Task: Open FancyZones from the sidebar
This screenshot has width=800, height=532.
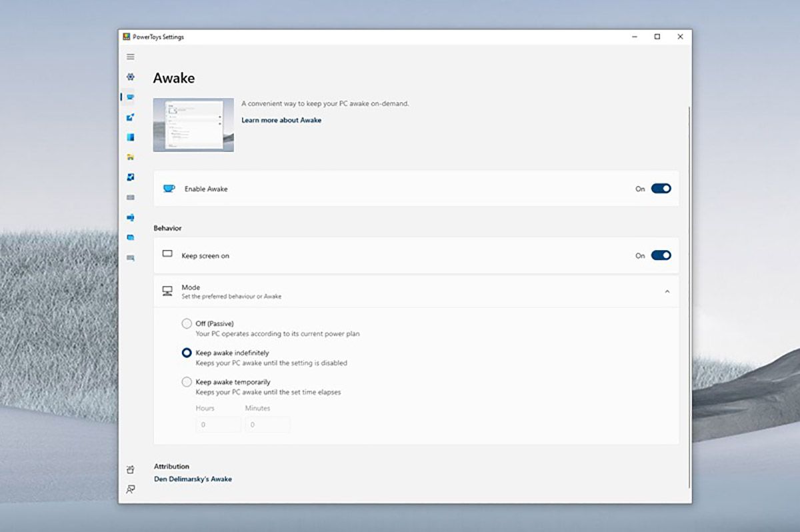Action: click(131, 137)
